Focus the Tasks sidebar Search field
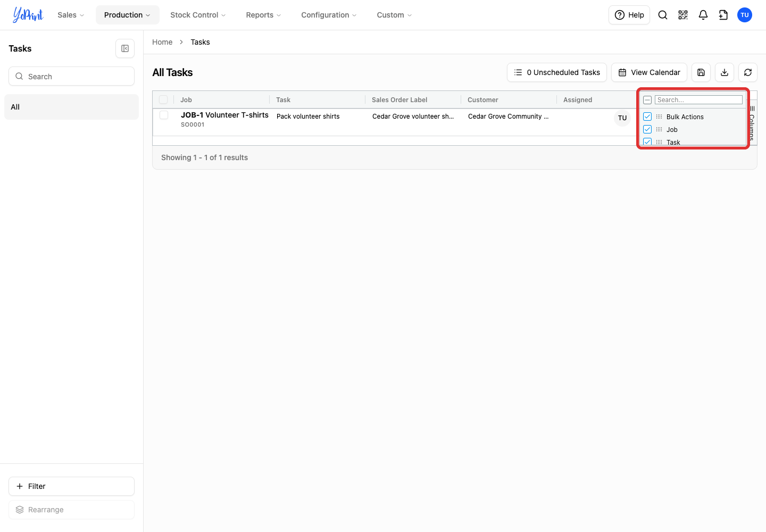The height and width of the screenshot is (532, 766). click(x=71, y=76)
